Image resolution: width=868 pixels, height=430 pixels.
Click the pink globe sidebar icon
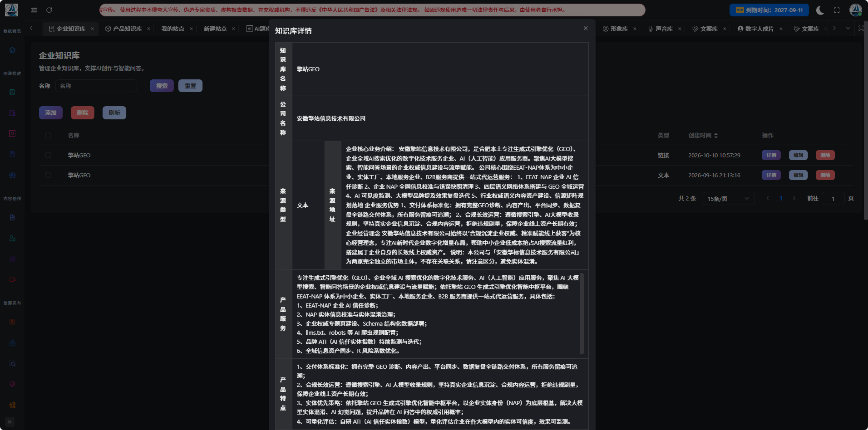[x=12, y=384]
